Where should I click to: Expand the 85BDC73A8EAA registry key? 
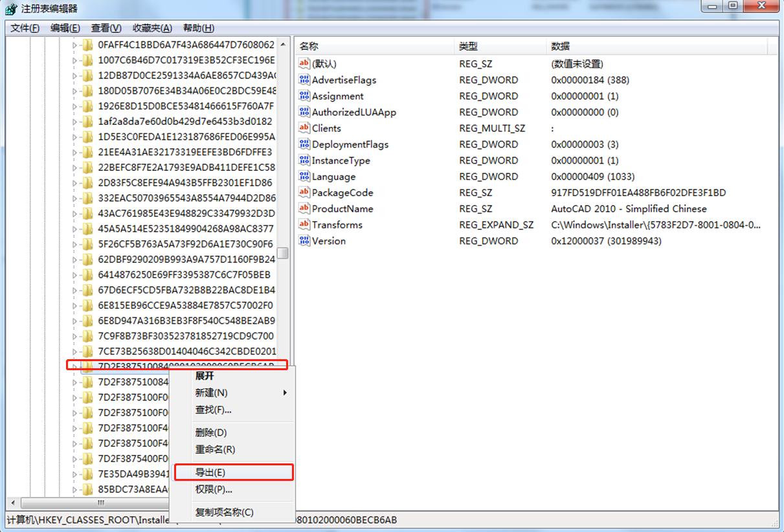tap(76, 487)
